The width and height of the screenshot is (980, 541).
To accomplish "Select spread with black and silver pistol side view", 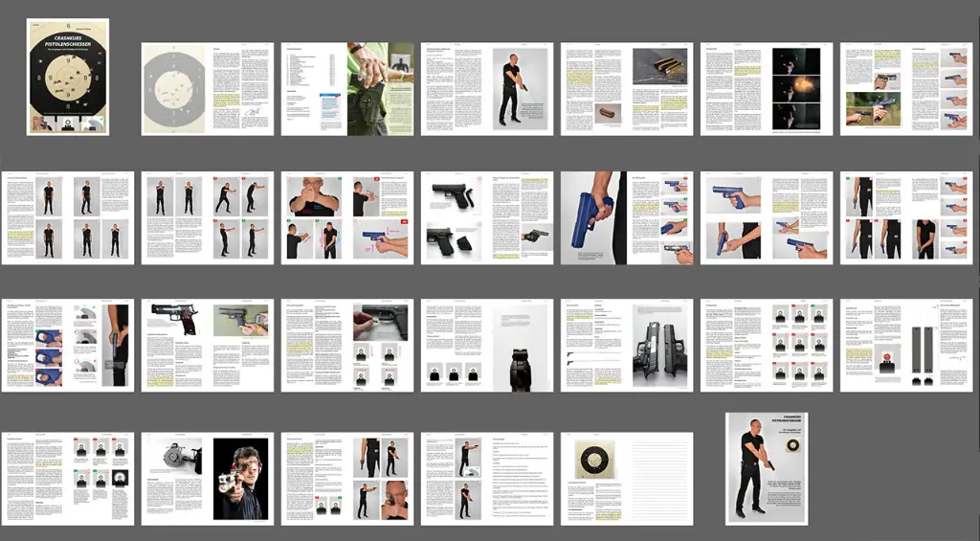I will 208,346.
